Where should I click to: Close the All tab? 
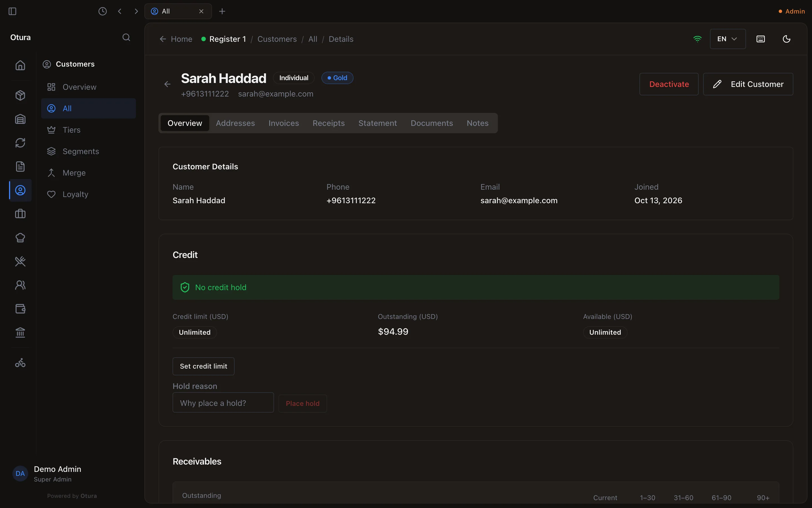pyautogui.click(x=201, y=11)
